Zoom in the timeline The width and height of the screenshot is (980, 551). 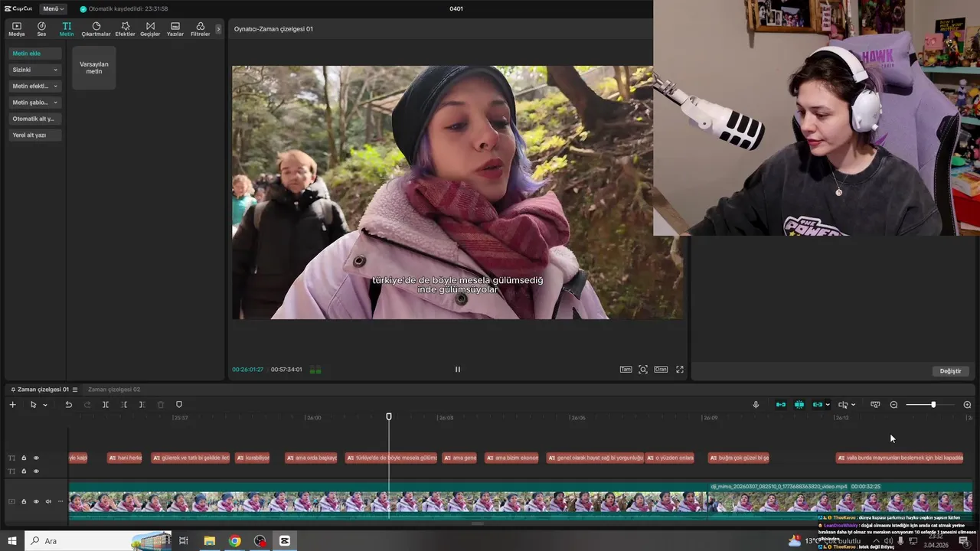click(967, 404)
